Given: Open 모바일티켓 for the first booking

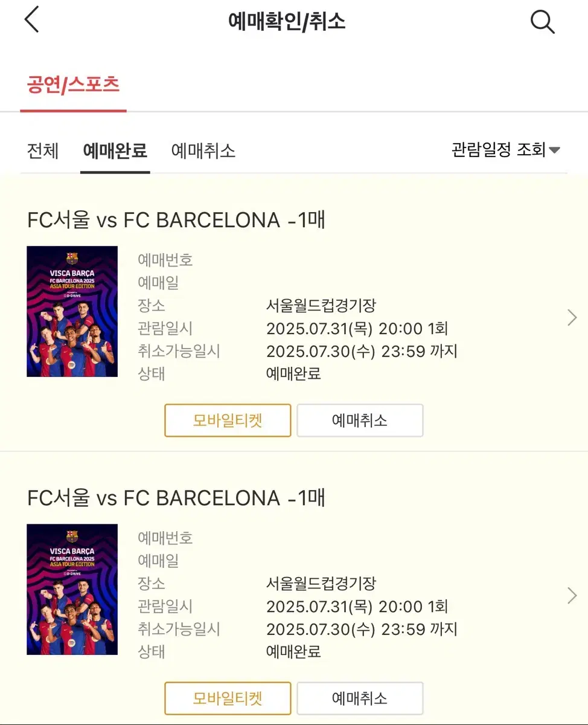Looking at the screenshot, I should click(228, 420).
